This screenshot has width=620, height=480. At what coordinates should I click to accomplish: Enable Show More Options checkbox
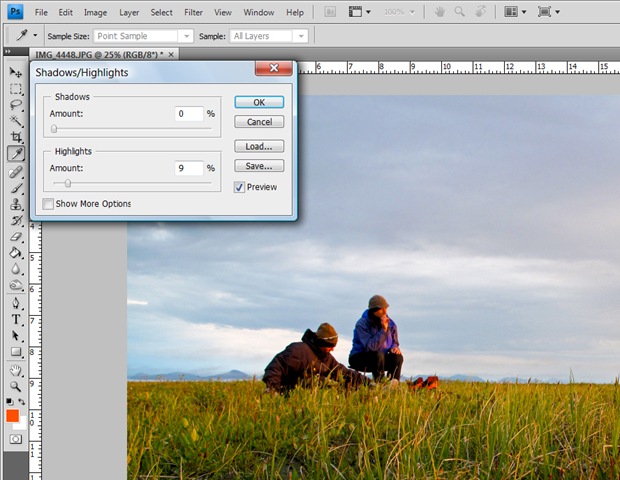pos(48,204)
